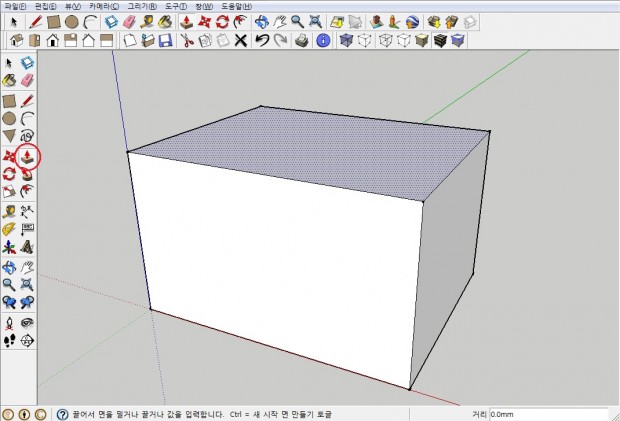Image resolution: width=620 pixels, height=421 pixels.
Task: Open the 카메라 (Camera) menu
Action: [x=104, y=6]
